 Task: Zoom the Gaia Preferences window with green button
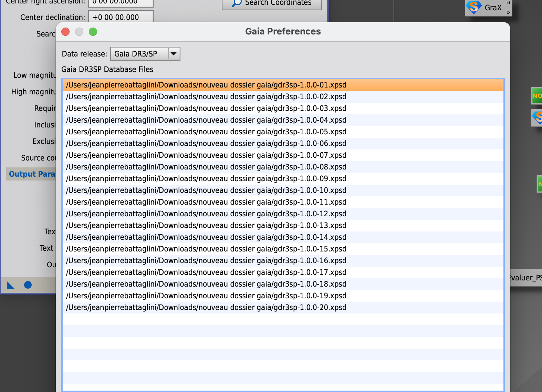pyautogui.click(x=93, y=32)
